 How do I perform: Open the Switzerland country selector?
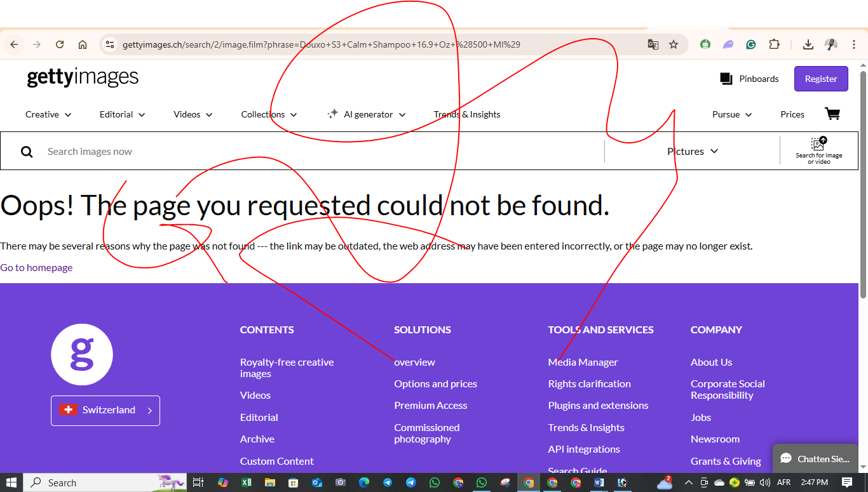tap(105, 410)
